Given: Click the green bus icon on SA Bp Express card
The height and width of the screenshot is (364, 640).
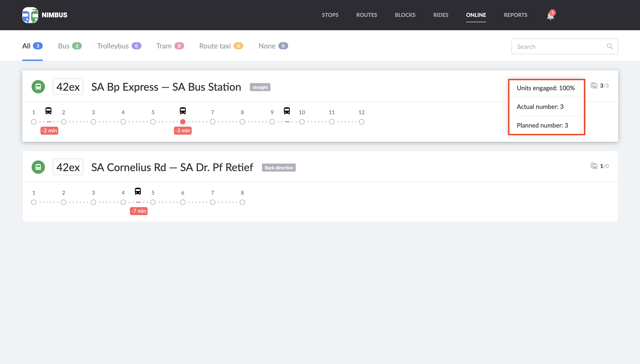Looking at the screenshot, I should [38, 86].
